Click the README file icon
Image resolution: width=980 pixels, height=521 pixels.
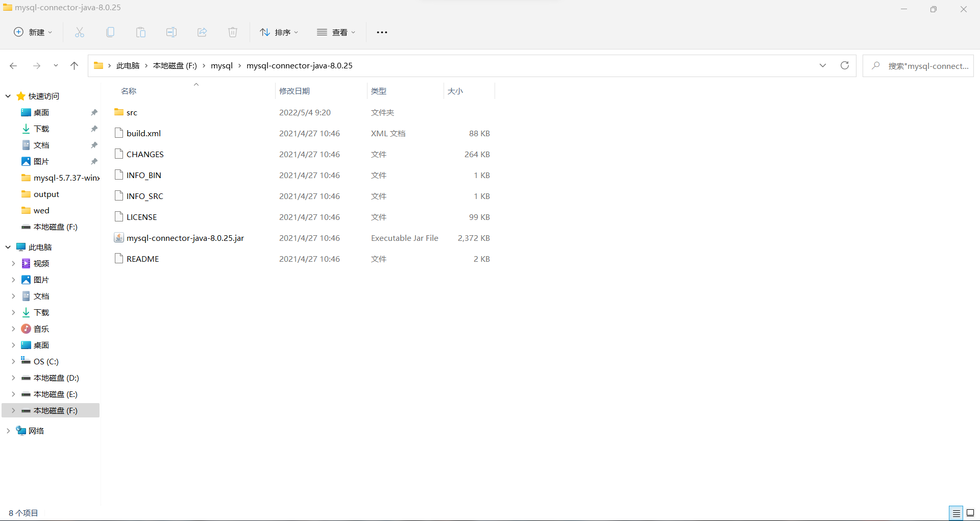tap(119, 259)
